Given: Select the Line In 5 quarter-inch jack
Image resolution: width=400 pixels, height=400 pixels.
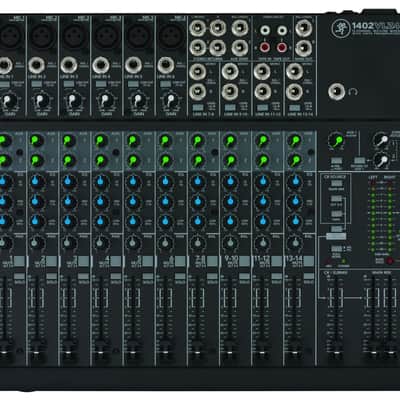Looking at the screenshot, I should click(x=133, y=65).
